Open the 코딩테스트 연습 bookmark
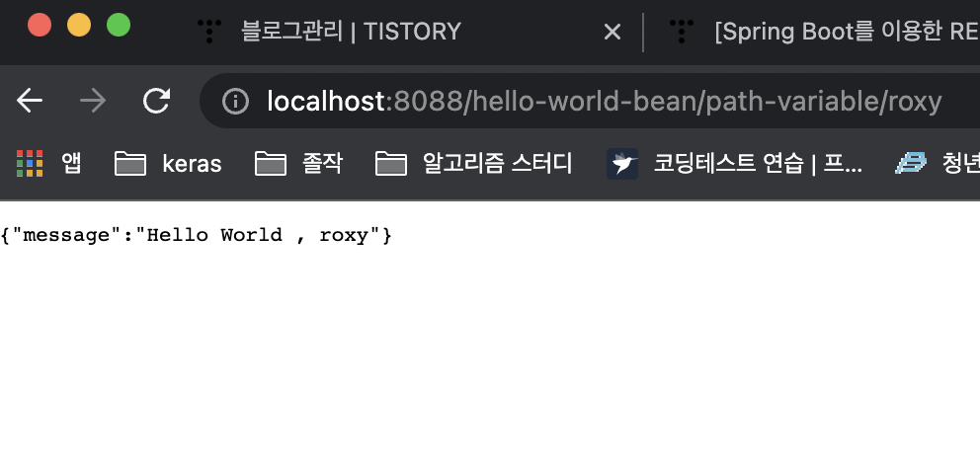The height and width of the screenshot is (466, 980). click(x=734, y=164)
